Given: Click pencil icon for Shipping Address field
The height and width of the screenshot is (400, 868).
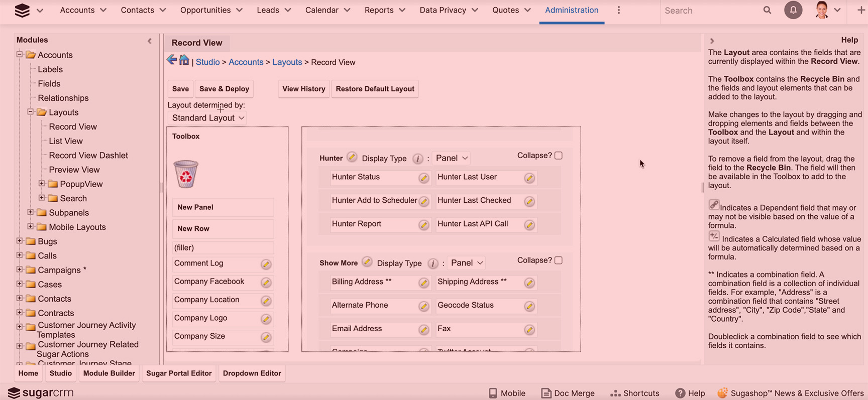Looking at the screenshot, I should 529,283.
